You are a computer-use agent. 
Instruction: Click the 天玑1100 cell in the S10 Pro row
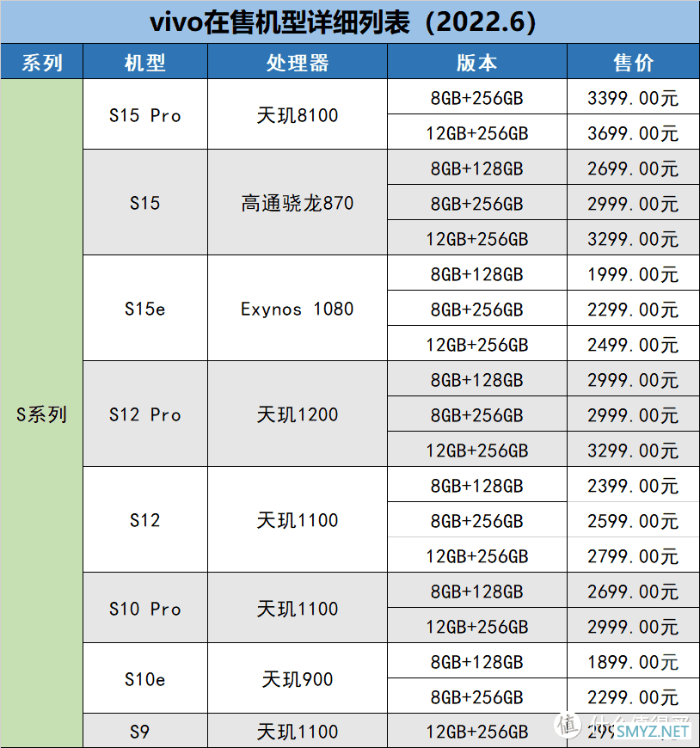[298, 608]
